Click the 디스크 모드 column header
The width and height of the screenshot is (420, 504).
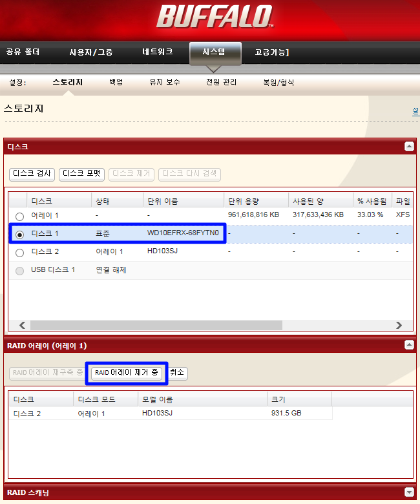(x=106, y=399)
